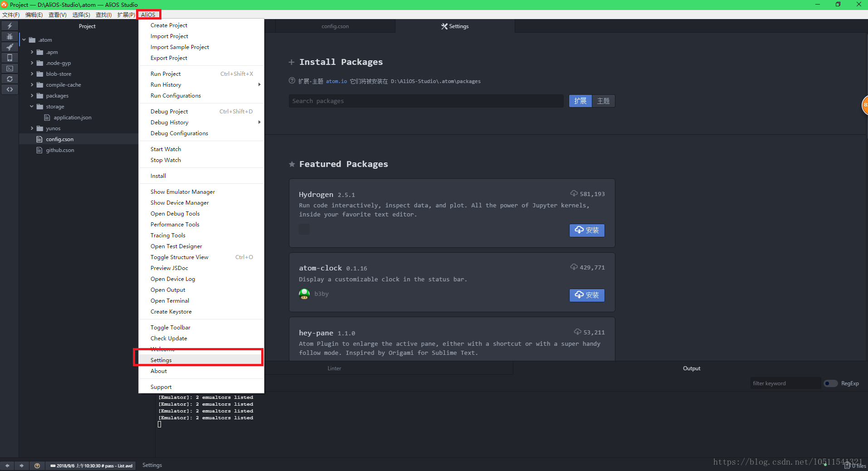The height and width of the screenshot is (471, 868).
Task: Click the forward arrow in status bar
Action: [x=21, y=466]
